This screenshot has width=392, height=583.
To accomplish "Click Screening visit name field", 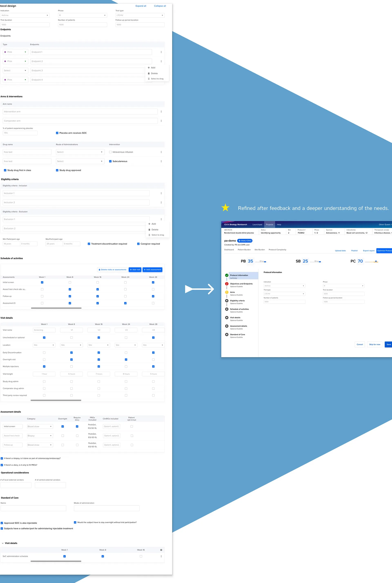I will pyautogui.click(x=44, y=330).
